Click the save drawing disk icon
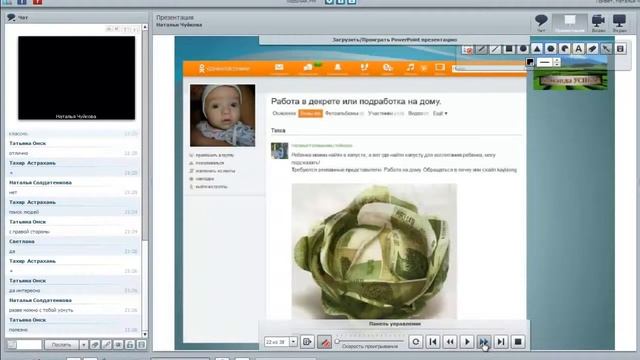The width and height of the screenshot is (640, 360). [x=620, y=49]
